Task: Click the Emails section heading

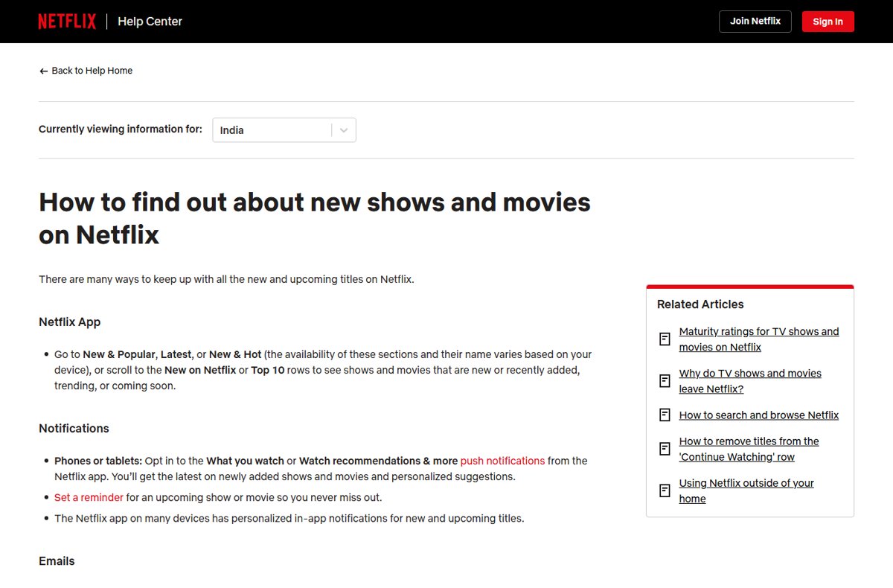Action: (x=57, y=561)
